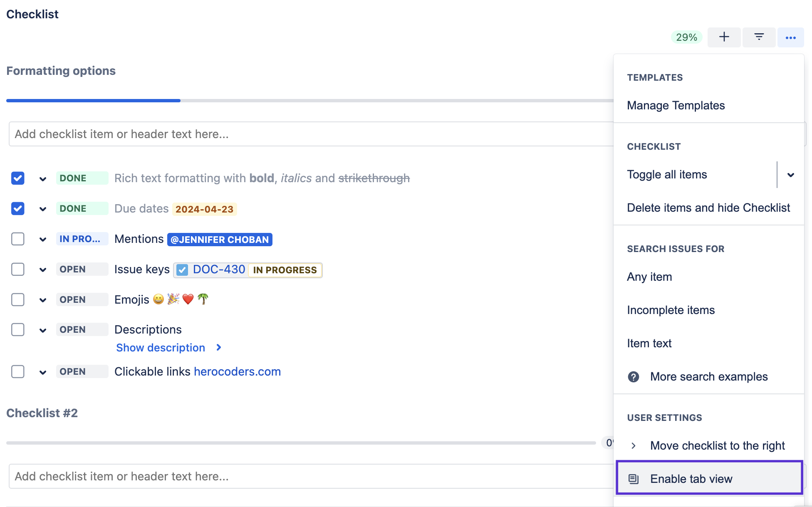The height and width of the screenshot is (507, 812).
Task: Expand status chevron next to Due dates
Action: click(43, 209)
